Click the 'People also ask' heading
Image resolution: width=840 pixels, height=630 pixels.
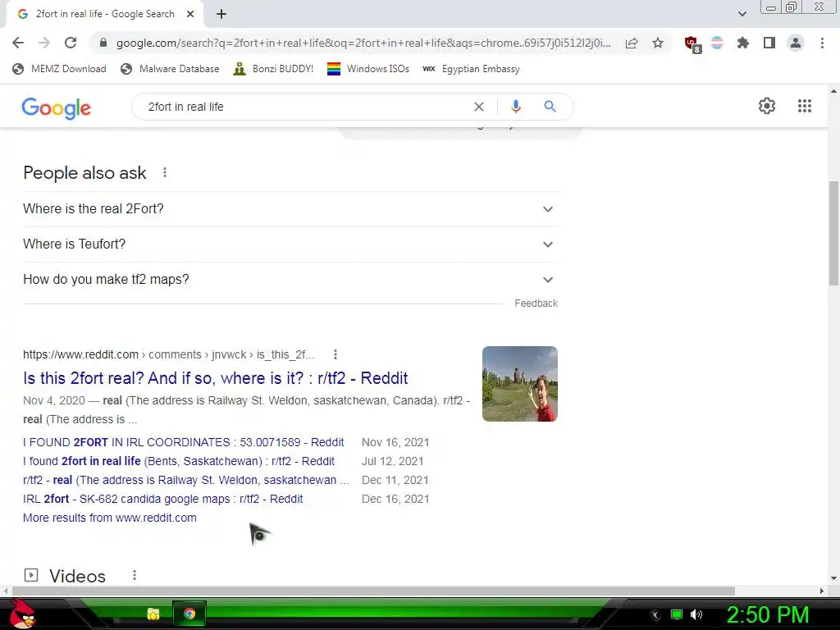(x=84, y=172)
